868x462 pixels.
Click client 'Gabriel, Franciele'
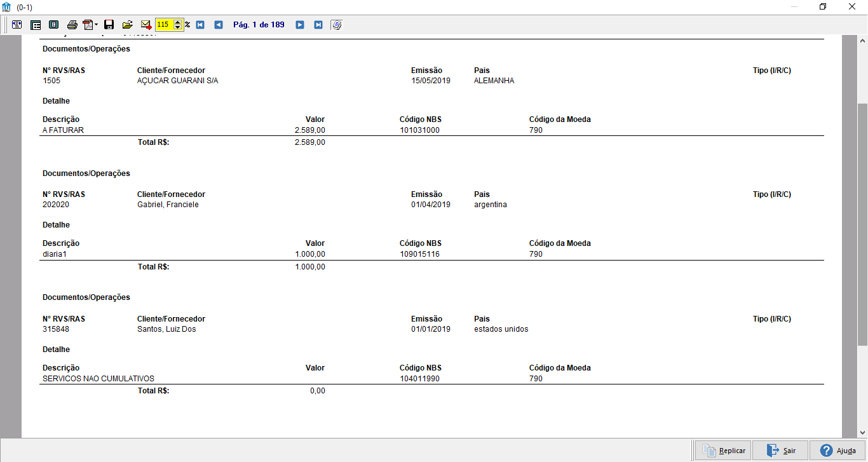[168, 205]
